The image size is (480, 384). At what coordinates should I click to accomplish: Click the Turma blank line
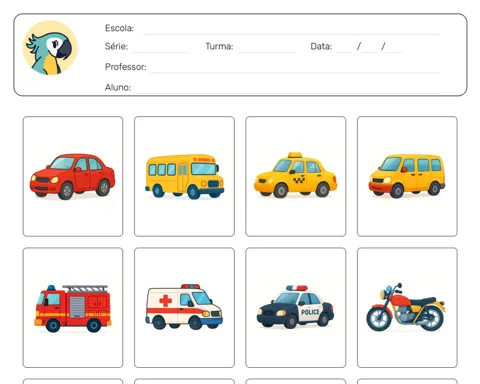[266, 52]
